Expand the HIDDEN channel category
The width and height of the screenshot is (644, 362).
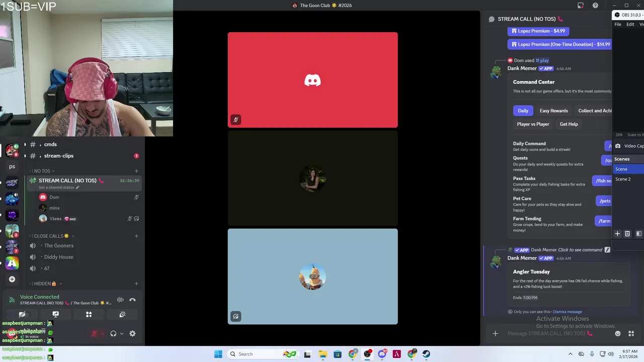(x=46, y=284)
